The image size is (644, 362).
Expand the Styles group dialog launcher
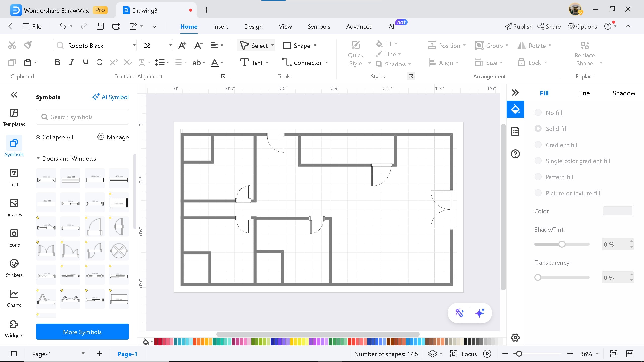(411, 76)
